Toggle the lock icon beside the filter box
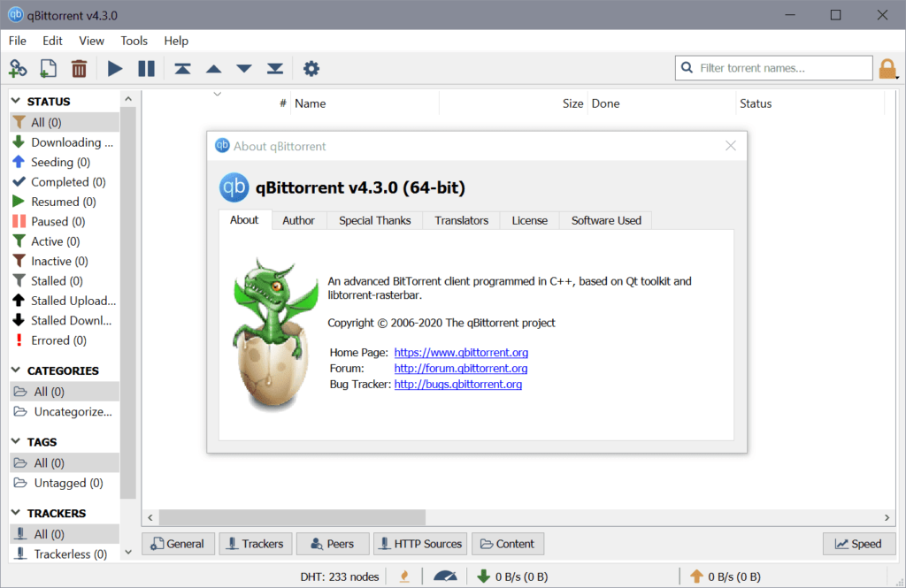 tap(888, 67)
